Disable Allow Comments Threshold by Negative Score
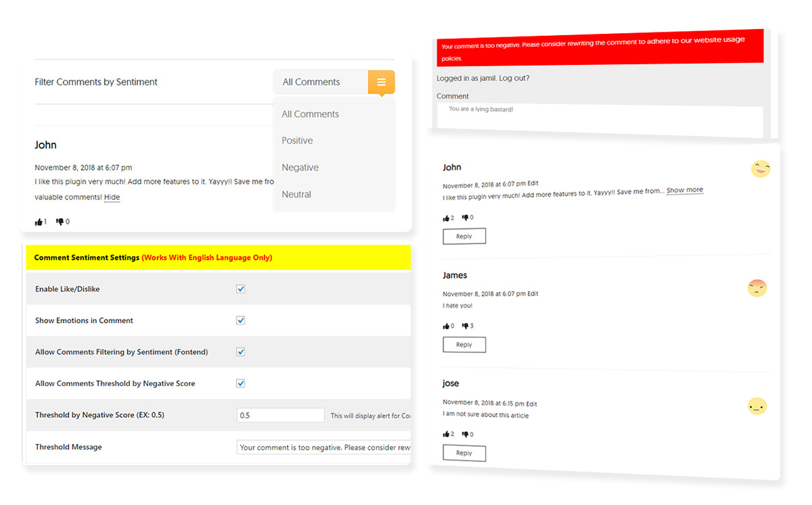The height and width of the screenshot is (505, 812). coord(240,383)
